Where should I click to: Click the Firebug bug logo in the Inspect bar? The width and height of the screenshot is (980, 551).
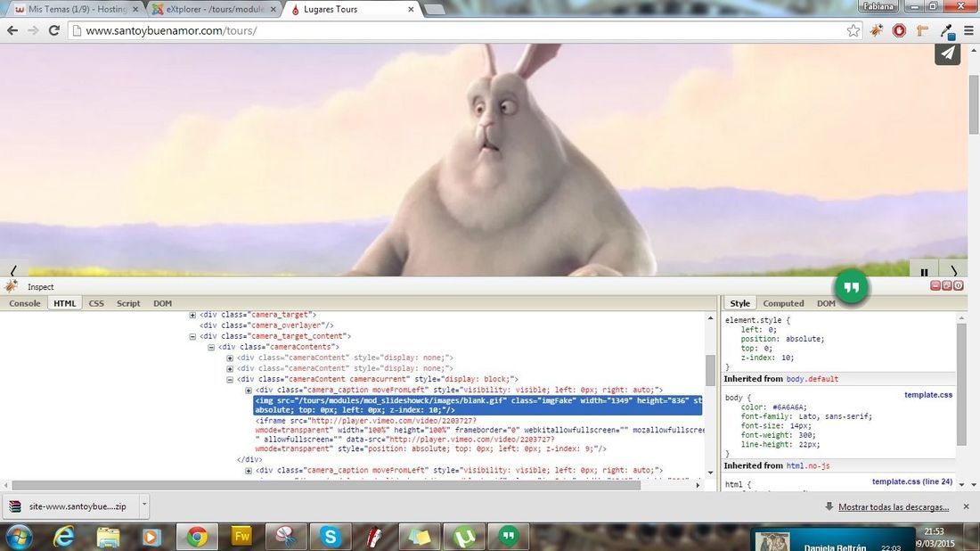pyautogui.click(x=11, y=286)
